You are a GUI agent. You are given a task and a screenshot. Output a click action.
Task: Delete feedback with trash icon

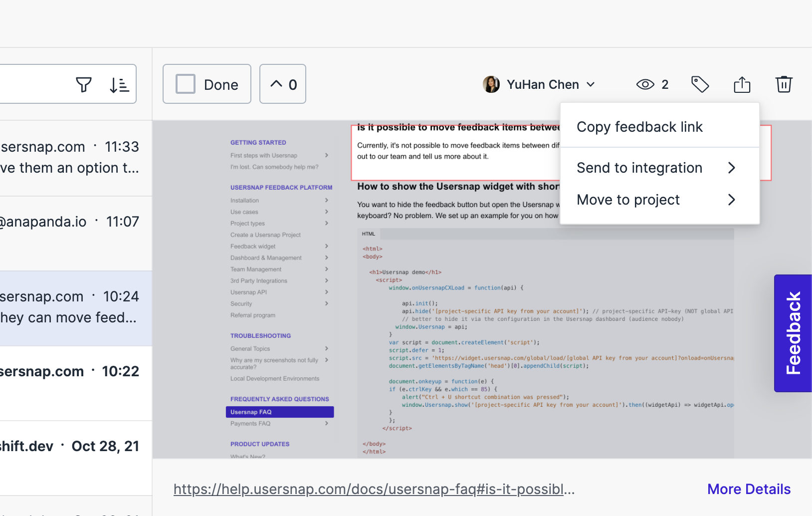(784, 84)
